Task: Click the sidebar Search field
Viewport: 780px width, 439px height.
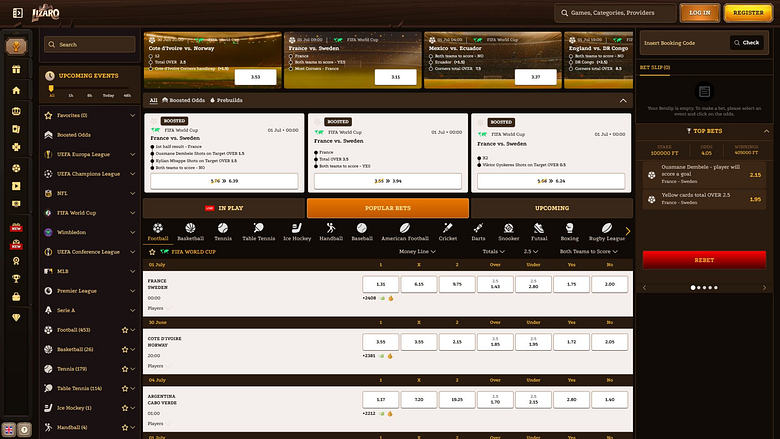Action: tap(90, 45)
